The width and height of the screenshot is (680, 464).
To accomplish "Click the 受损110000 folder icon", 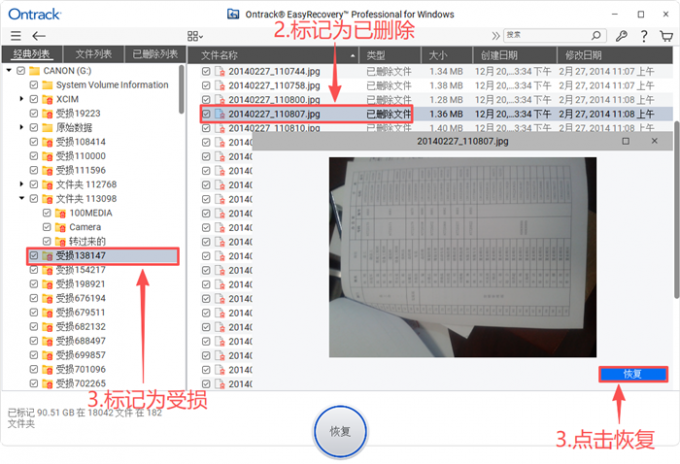I will pos(48,156).
